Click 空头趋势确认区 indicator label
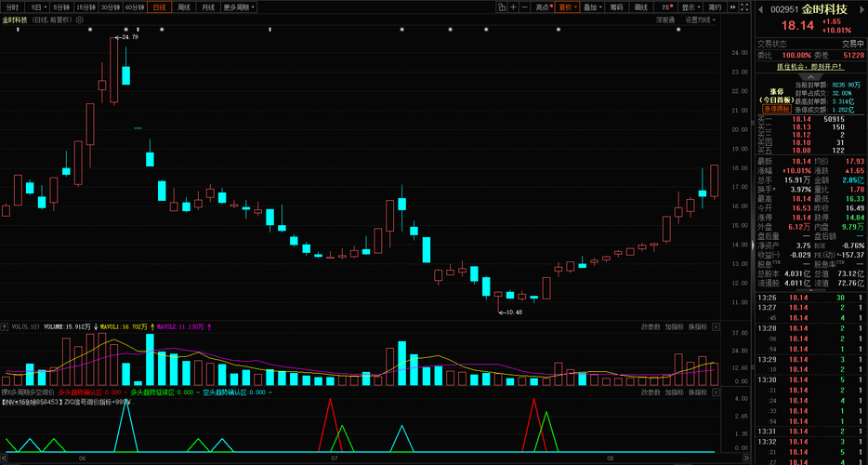This screenshot has height=465, width=868. pos(233,392)
